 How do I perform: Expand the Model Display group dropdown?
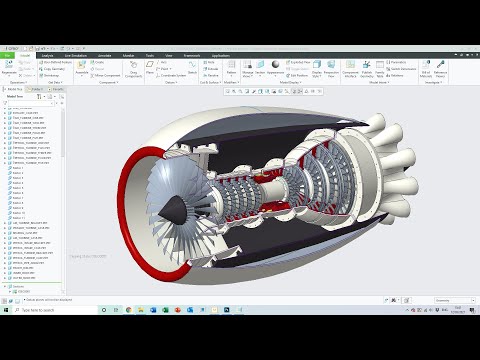[x=290, y=82]
